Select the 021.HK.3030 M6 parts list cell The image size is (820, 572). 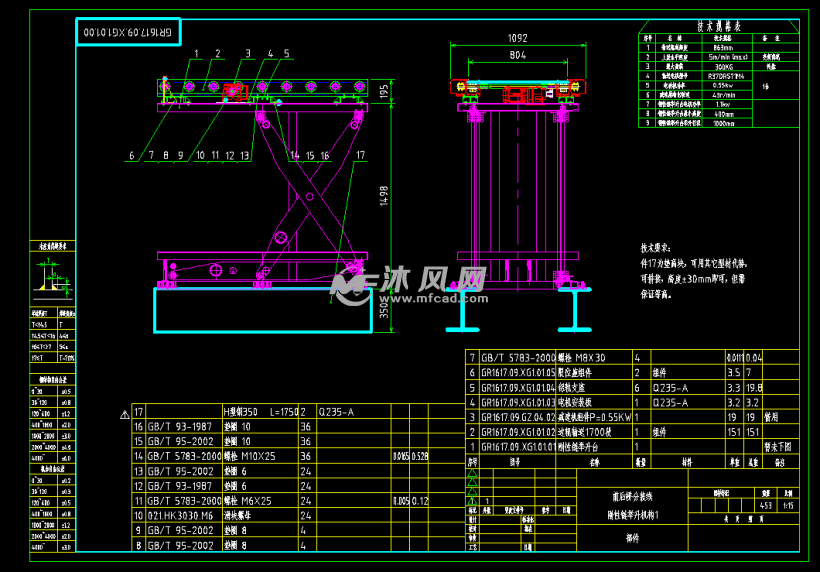click(x=180, y=516)
